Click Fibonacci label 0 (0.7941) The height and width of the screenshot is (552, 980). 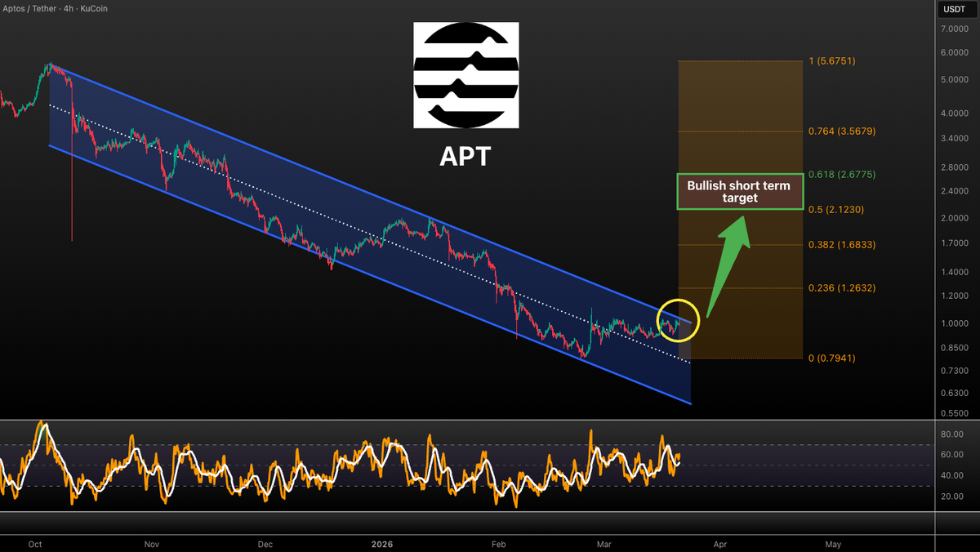click(x=832, y=358)
